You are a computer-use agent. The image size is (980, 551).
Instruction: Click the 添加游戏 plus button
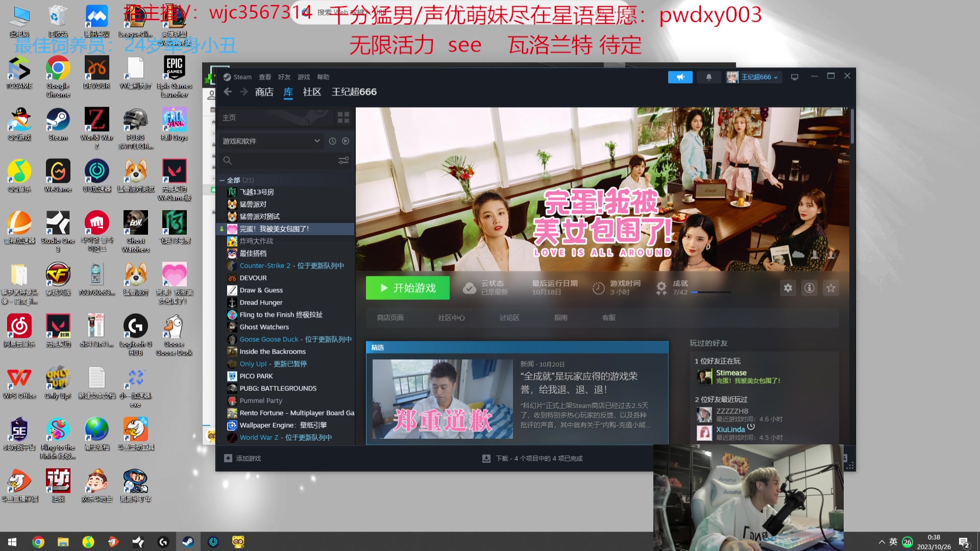228,458
